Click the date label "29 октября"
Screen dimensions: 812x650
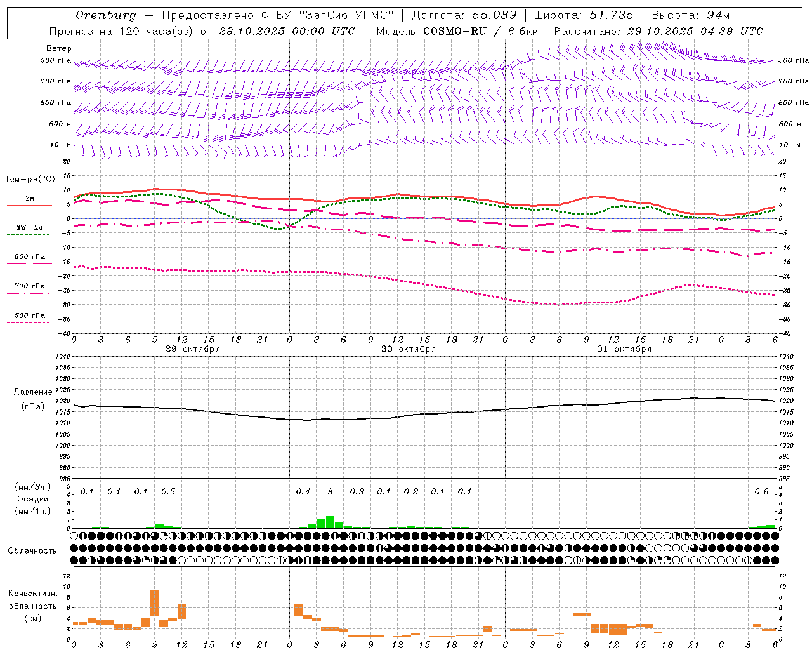point(193,348)
